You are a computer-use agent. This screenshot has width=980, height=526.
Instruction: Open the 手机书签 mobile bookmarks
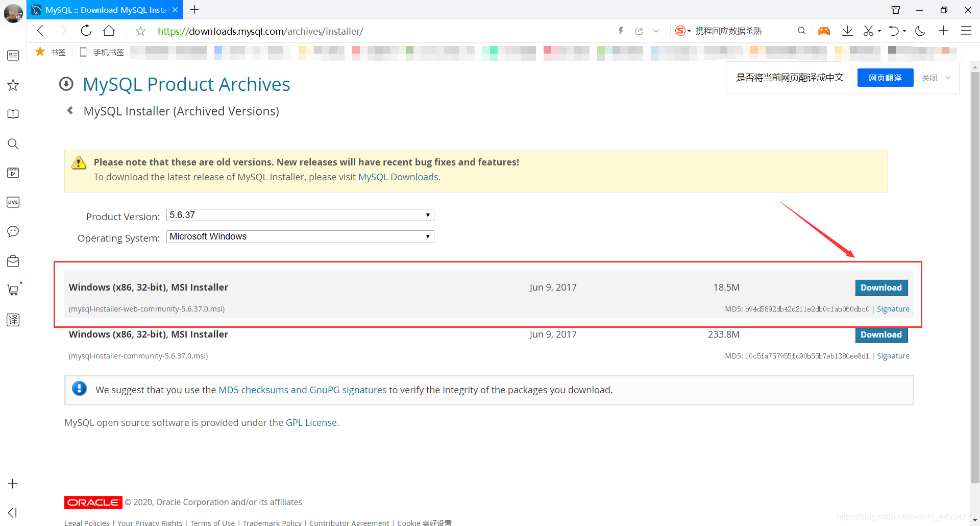(x=102, y=52)
